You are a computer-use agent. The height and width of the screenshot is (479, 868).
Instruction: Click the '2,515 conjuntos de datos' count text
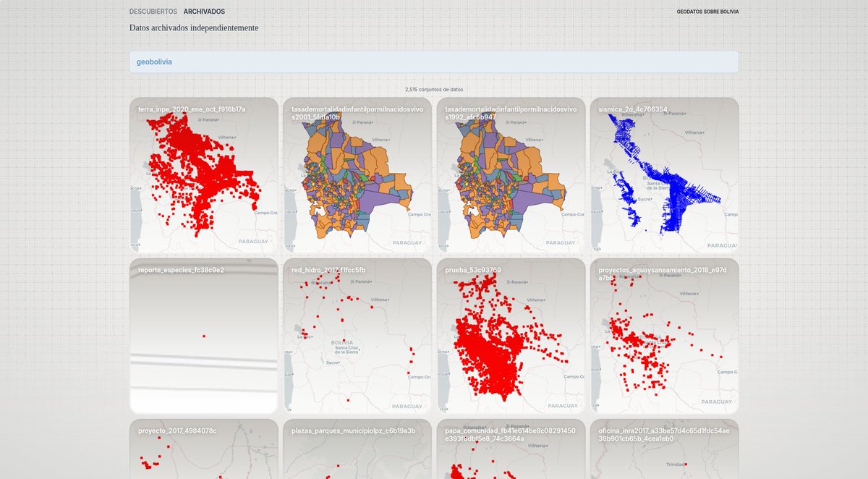tap(434, 89)
